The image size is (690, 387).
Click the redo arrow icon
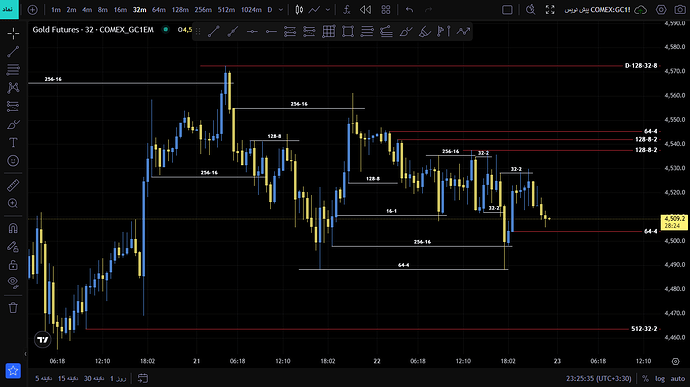pyautogui.click(x=428, y=10)
